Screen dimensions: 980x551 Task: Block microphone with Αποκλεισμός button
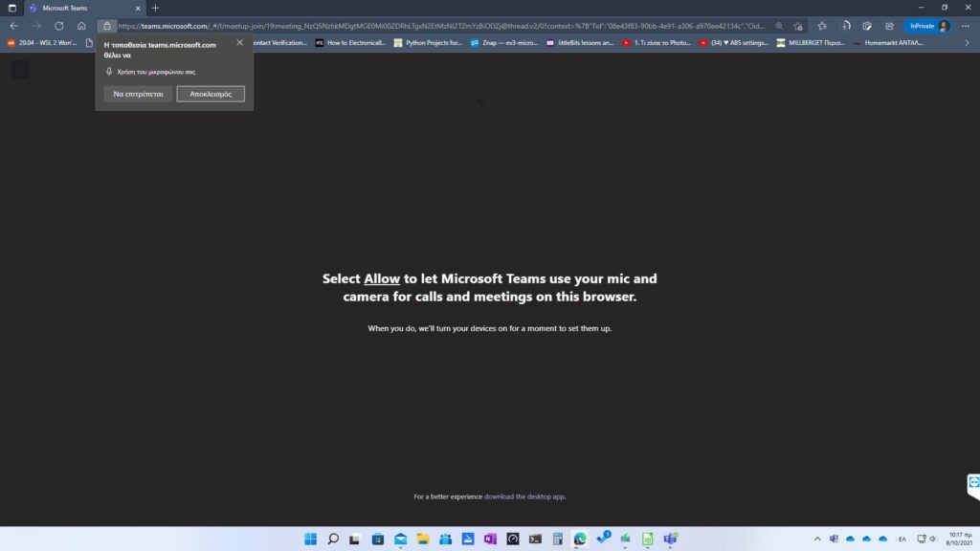click(211, 94)
